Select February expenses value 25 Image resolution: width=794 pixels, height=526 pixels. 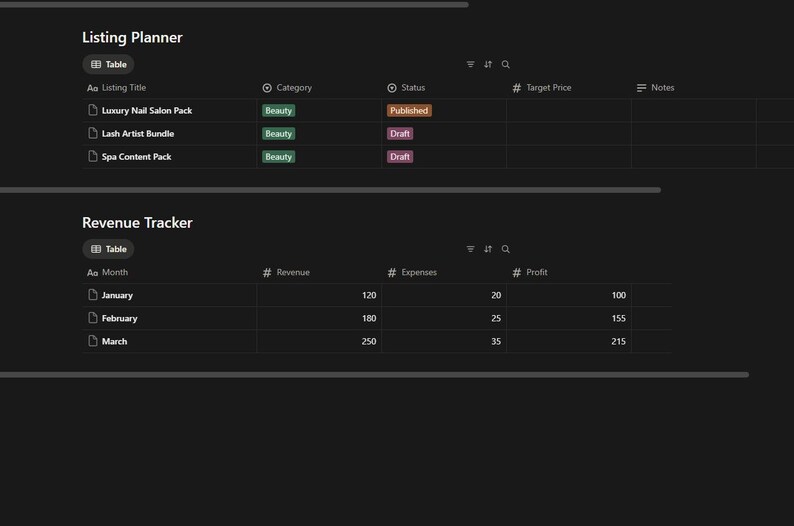(x=496, y=318)
